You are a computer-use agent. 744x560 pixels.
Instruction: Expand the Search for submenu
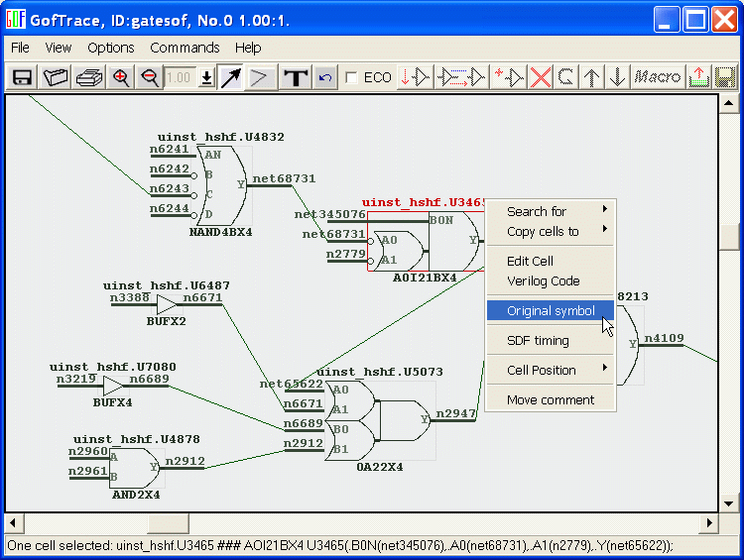[x=551, y=211]
